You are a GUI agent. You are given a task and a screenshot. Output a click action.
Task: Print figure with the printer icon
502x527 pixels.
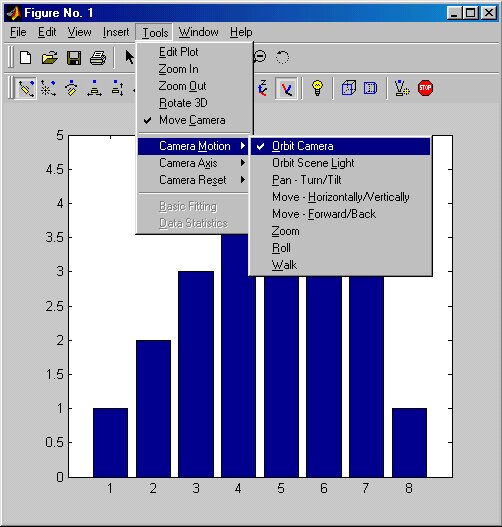click(98, 58)
